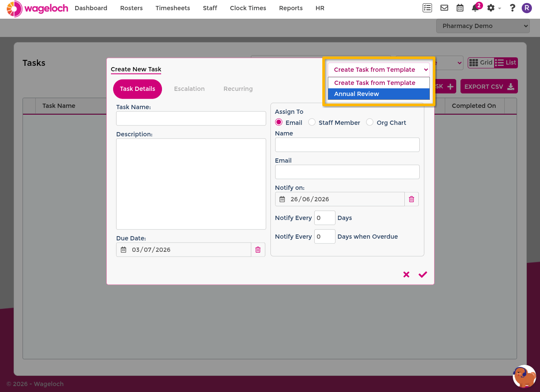
Task: Click the Completed On column header
Action: pos(474,106)
